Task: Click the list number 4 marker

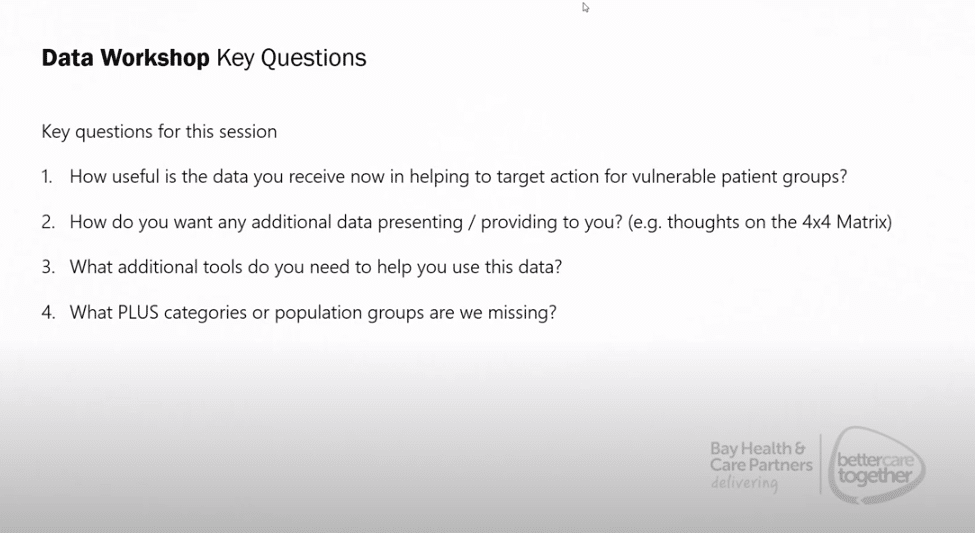Action: pyautogui.click(x=48, y=312)
